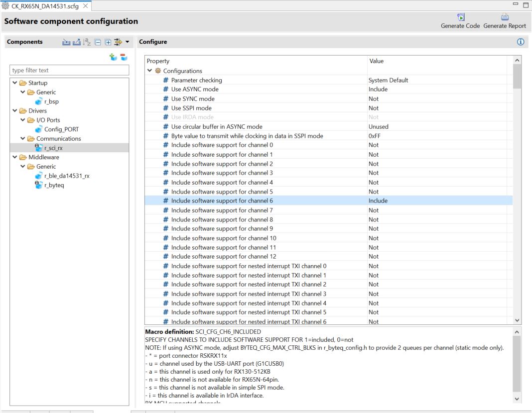Collapse the Generic node under Startup
532x413 pixels.
point(23,92)
